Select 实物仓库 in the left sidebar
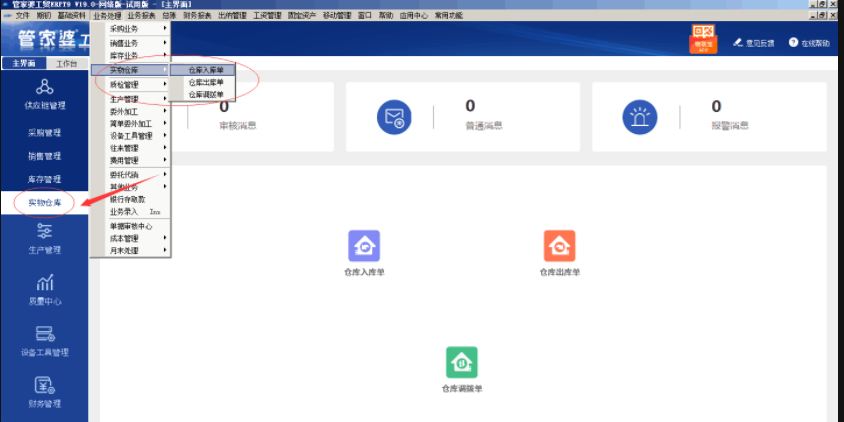The height and width of the screenshot is (422, 844). tap(44, 203)
